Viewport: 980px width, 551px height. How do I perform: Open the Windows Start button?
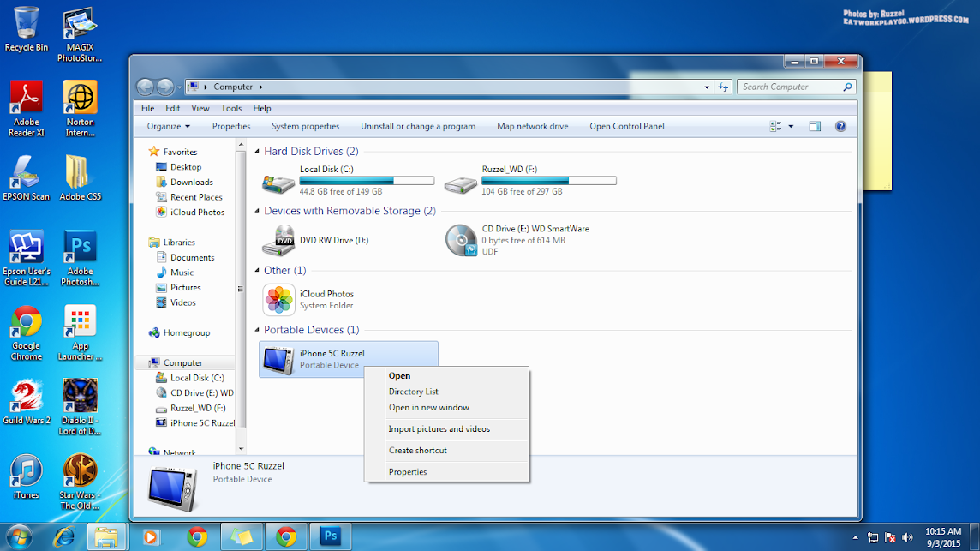click(x=19, y=537)
